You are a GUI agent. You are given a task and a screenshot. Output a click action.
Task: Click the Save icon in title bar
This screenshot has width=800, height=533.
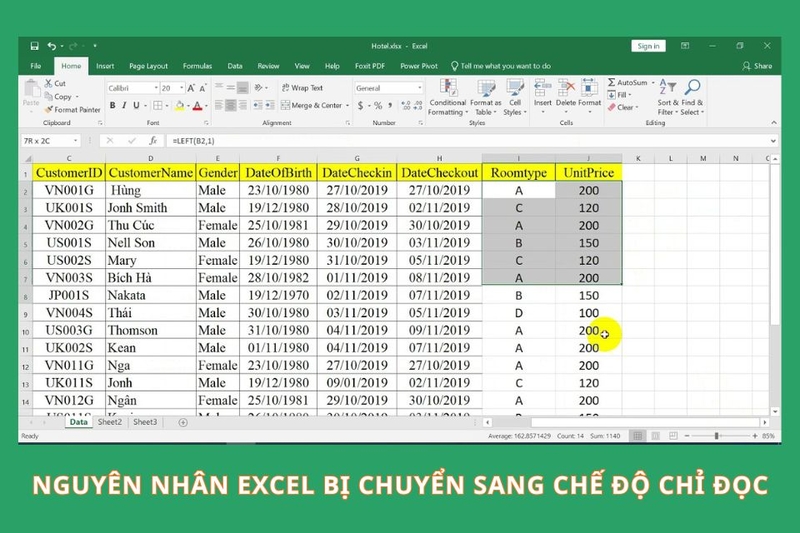(35, 46)
